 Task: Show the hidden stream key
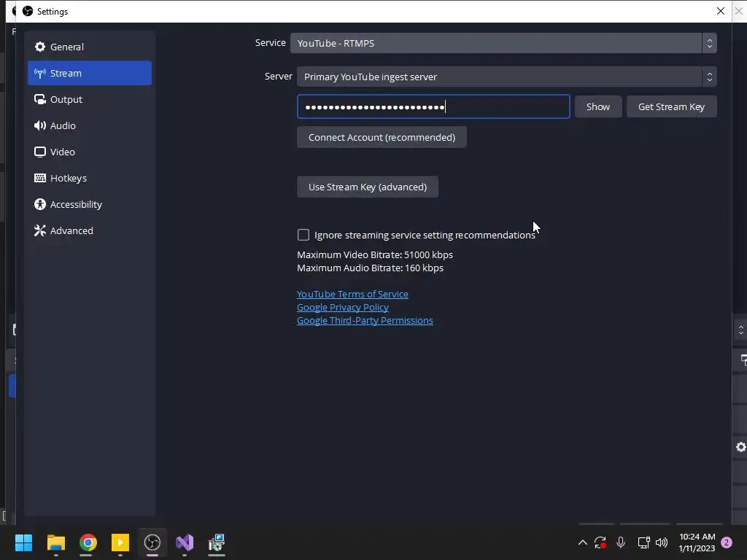(598, 106)
